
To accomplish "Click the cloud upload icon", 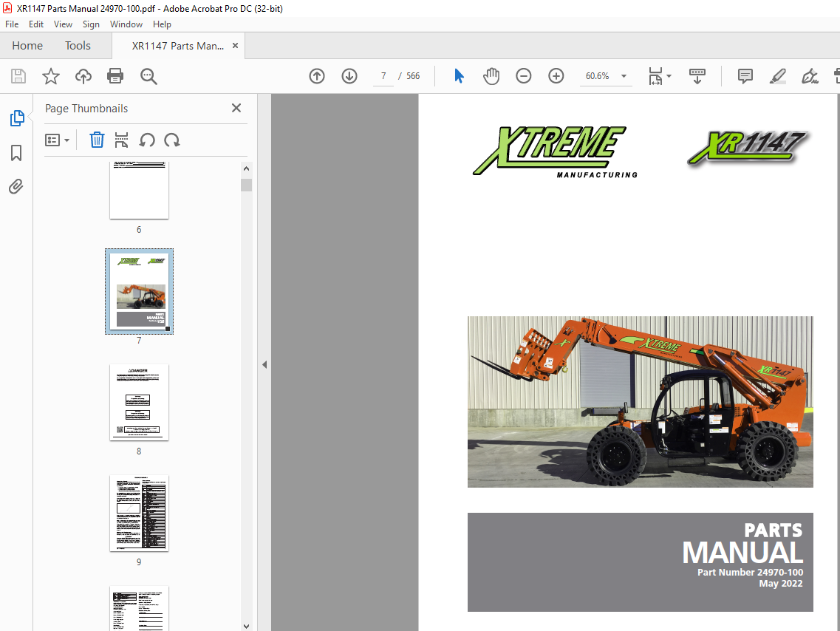I will pyautogui.click(x=83, y=76).
